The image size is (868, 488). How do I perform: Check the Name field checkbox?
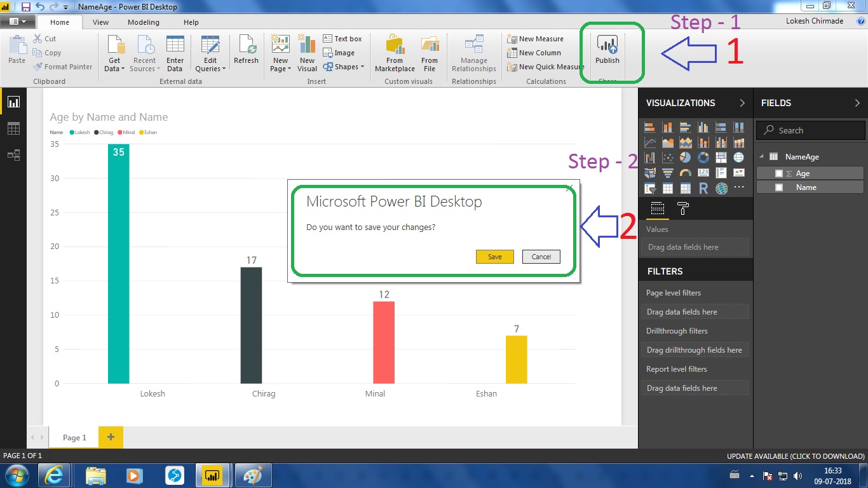779,187
